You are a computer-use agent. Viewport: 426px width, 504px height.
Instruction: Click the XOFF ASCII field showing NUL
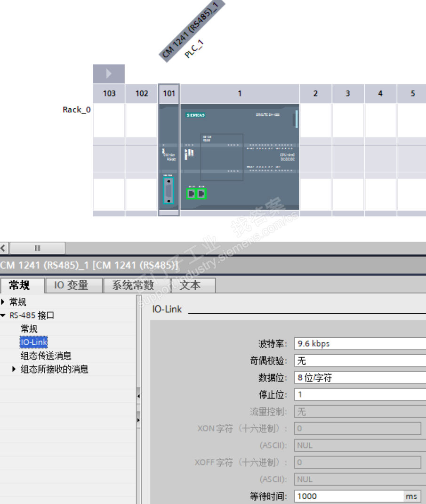(360, 479)
